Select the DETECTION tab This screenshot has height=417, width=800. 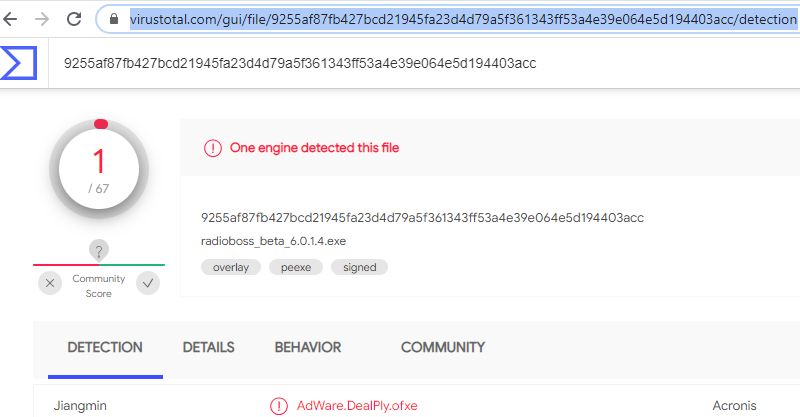coord(105,347)
